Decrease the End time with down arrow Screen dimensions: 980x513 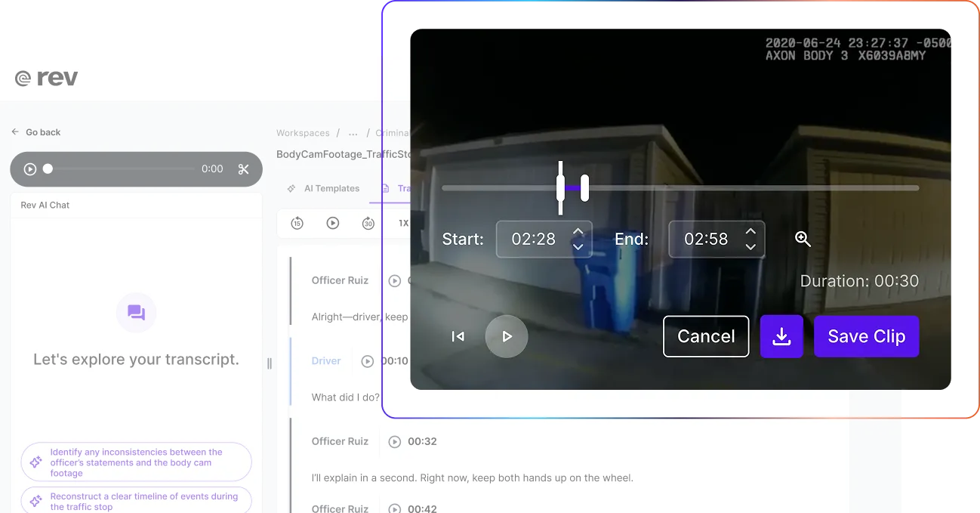[x=750, y=247]
